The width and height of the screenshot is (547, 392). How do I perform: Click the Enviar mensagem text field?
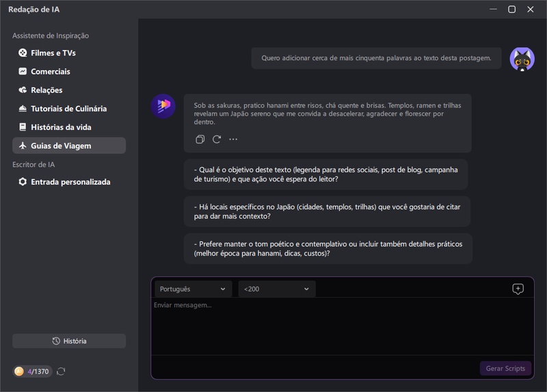coord(342,325)
